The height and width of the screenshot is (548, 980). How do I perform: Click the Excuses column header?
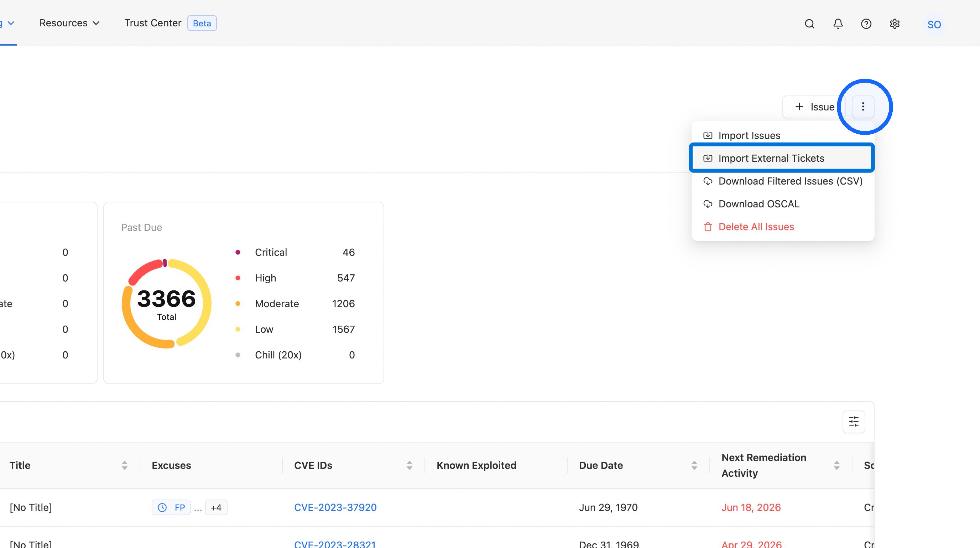(171, 465)
